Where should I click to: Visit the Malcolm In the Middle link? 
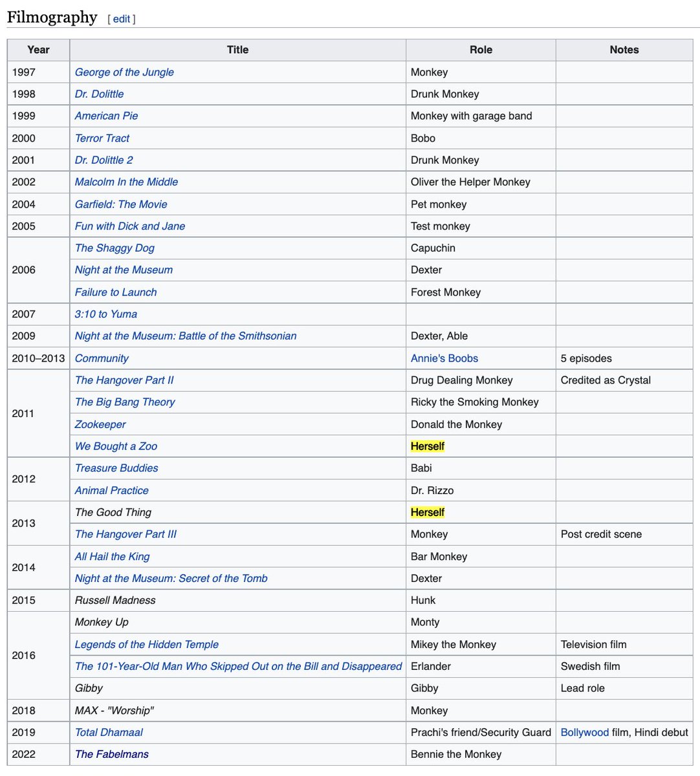point(126,182)
